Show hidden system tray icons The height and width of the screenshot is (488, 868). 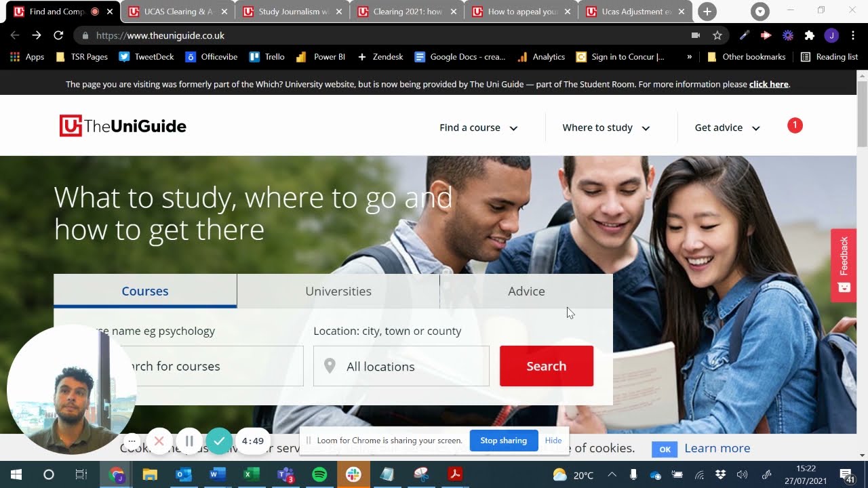[x=612, y=474]
